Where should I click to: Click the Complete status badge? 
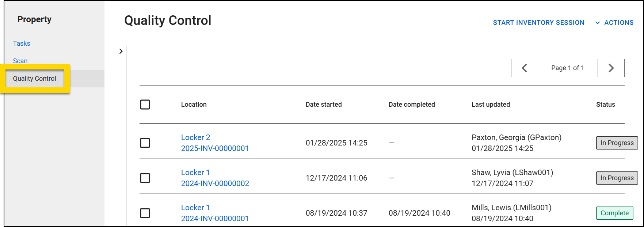pos(614,213)
